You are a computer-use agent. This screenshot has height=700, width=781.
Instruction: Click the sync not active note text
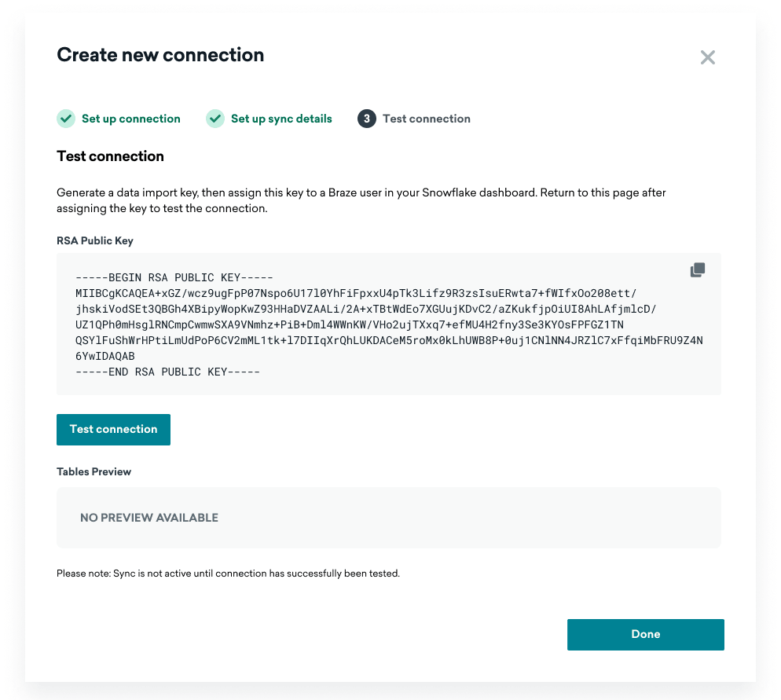coord(228,574)
